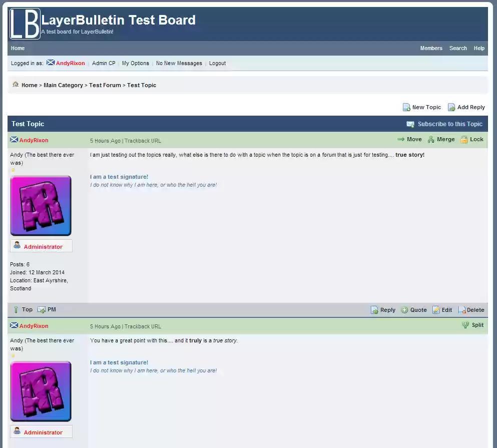Click Logout to sign out
Screen dimensions: 497x448
pyautogui.click(x=217, y=63)
